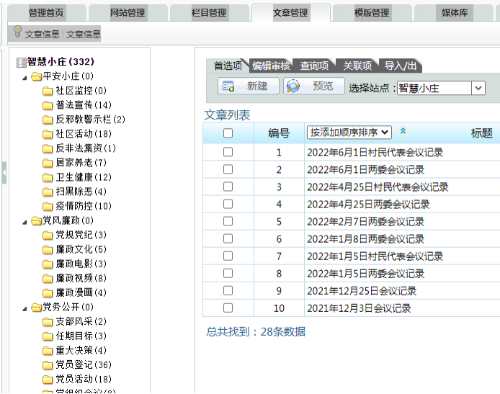This screenshot has width=500, height=394.
Task: Click the 预览 button
Action: 314,86
